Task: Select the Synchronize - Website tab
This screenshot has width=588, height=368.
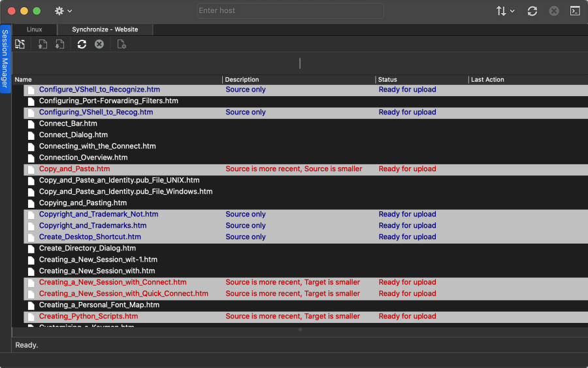Action: [x=105, y=29]
